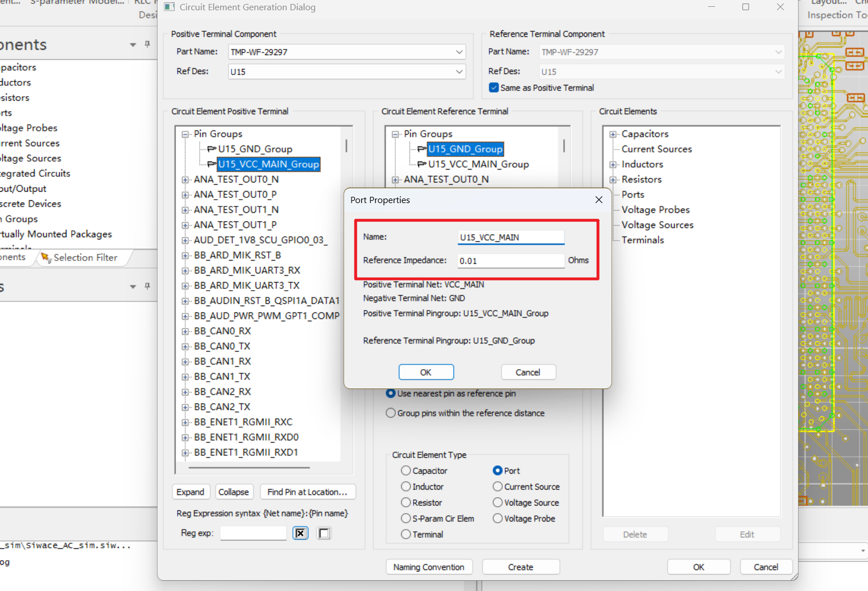
Task: Choose Capacitor circuit element type
Action: pos(406,470)
